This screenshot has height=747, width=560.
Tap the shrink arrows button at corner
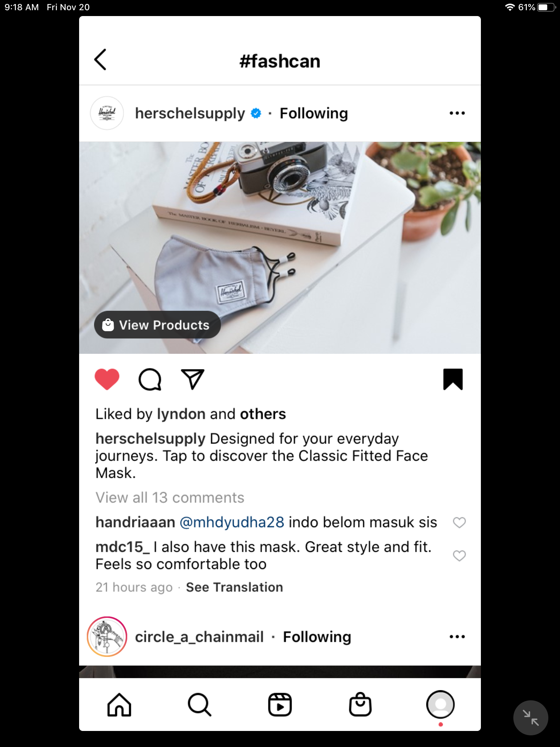click(530, 718)
